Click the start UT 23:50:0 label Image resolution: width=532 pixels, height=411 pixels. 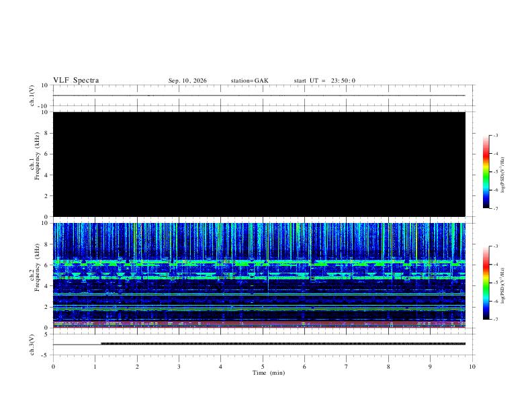tap(324, 81)
